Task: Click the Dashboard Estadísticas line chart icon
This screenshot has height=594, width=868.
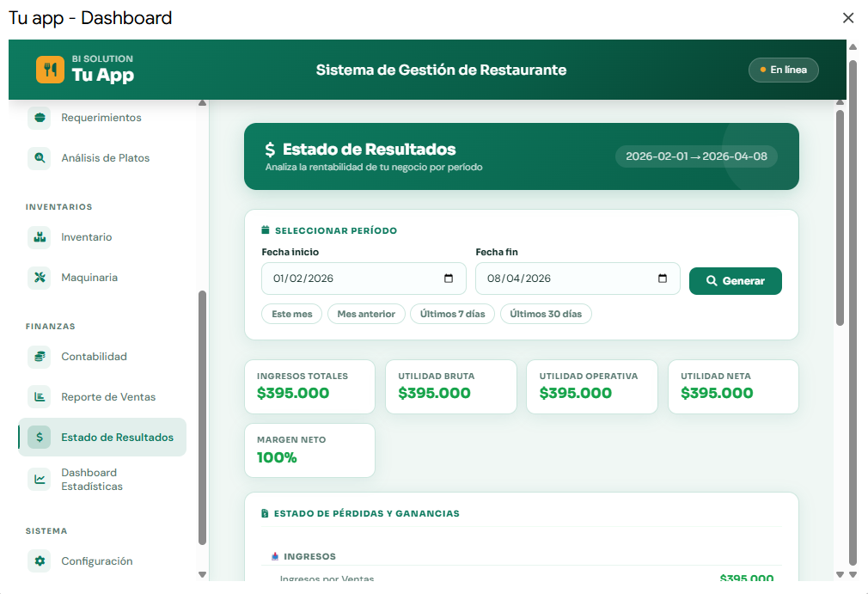Action: [x=40, y=480]
